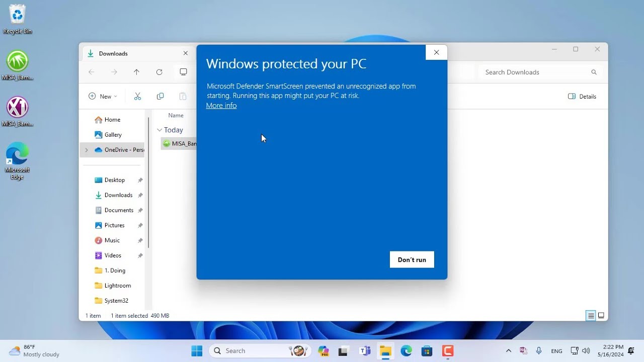Screen dimensions: 644x362
Task: Open Task View from the taskbar
Action: [x=344, y=350]
